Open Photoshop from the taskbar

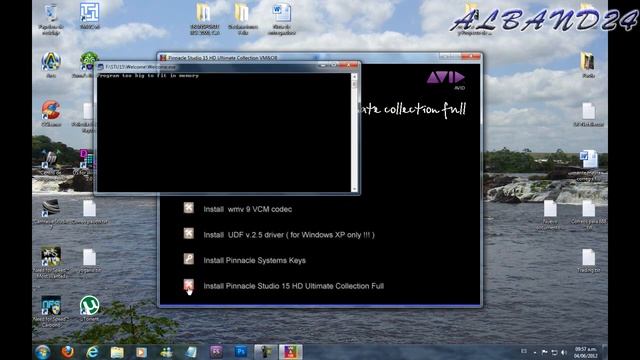pyautogui.click(x=241, y=351)
